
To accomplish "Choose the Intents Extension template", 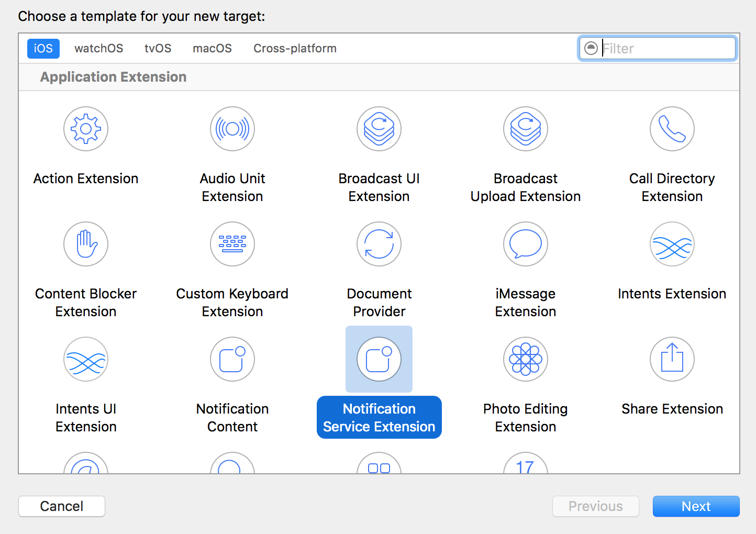I will [x=672, y=244].
